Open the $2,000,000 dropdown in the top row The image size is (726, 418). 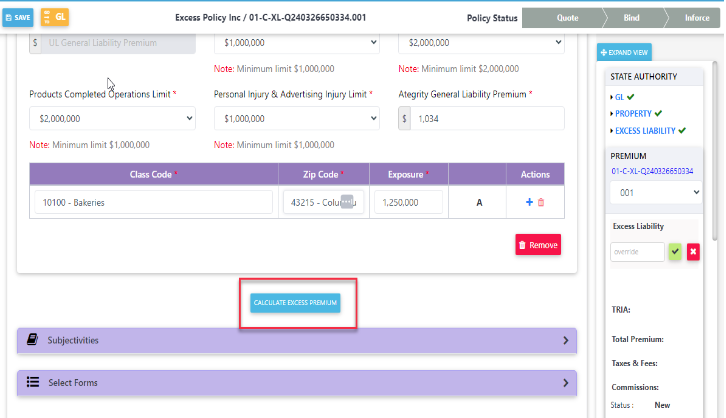481,43
